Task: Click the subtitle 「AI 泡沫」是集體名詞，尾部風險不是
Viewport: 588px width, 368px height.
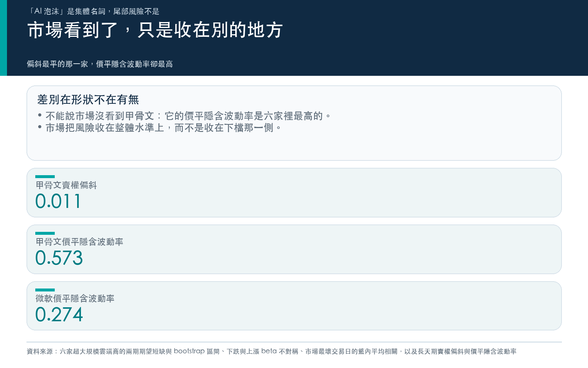Action: (x=93, y=11)
